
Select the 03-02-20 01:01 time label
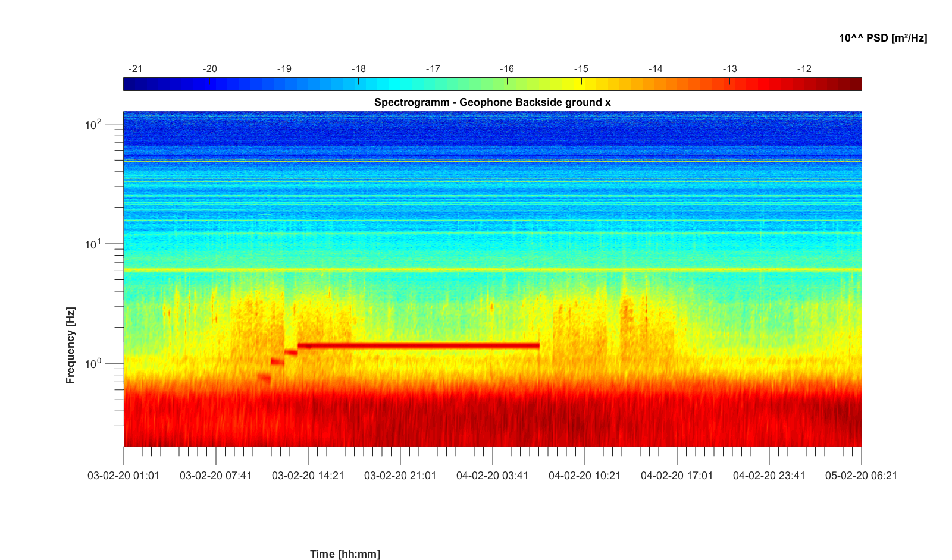124,476
